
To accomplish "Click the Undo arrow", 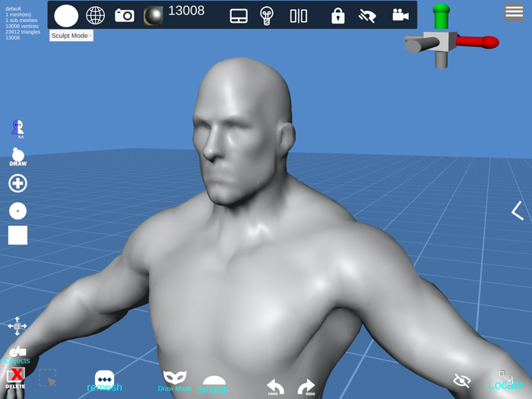I will click(x=275, y=387).
